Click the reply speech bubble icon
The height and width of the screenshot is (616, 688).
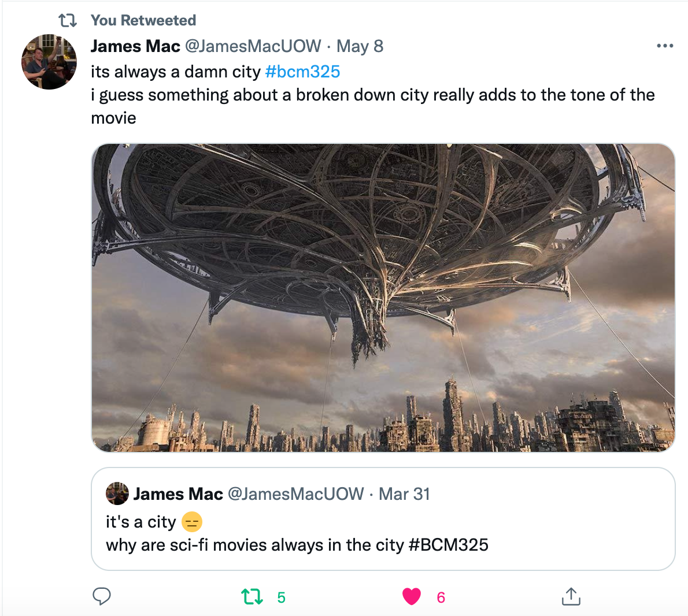coord(102,596)
